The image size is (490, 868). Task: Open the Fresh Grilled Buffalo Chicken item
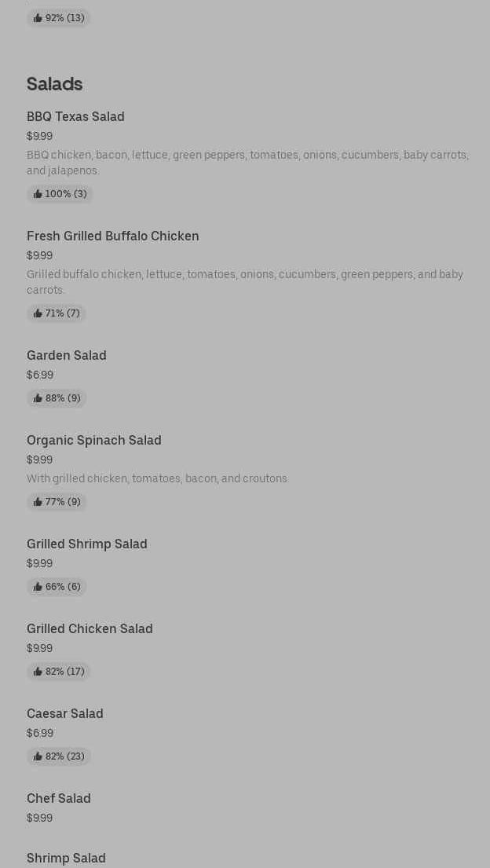[x=112, y=236]
